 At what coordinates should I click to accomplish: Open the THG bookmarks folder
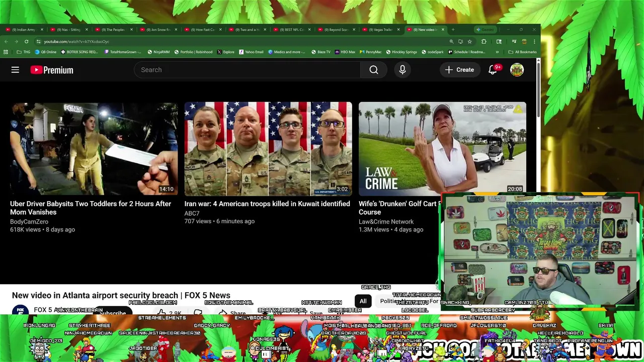(23, 52)
